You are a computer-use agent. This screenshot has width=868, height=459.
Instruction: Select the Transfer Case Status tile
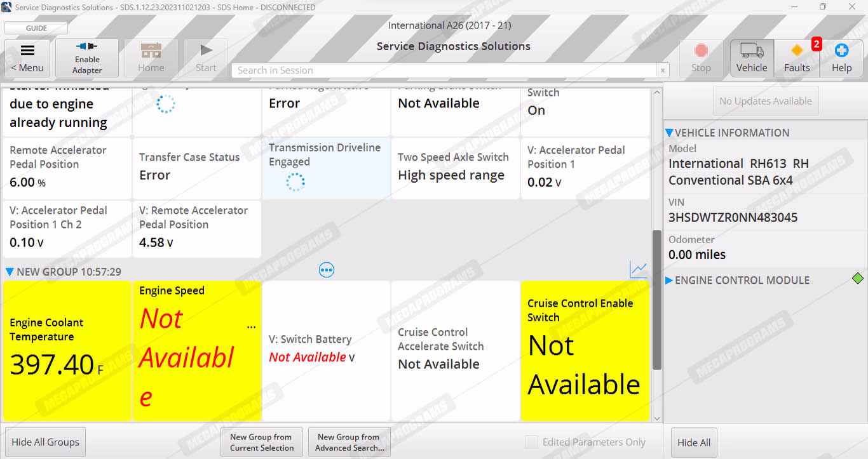coord(197,168)
